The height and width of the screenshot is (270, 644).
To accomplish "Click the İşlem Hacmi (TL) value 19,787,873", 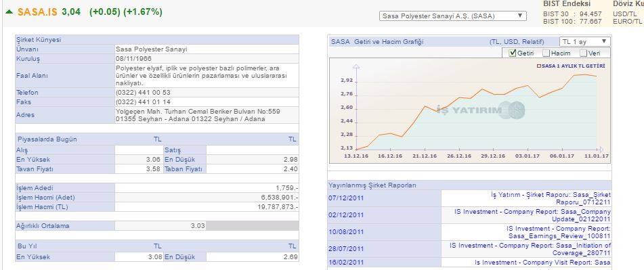I will click(x=277, y=207).
